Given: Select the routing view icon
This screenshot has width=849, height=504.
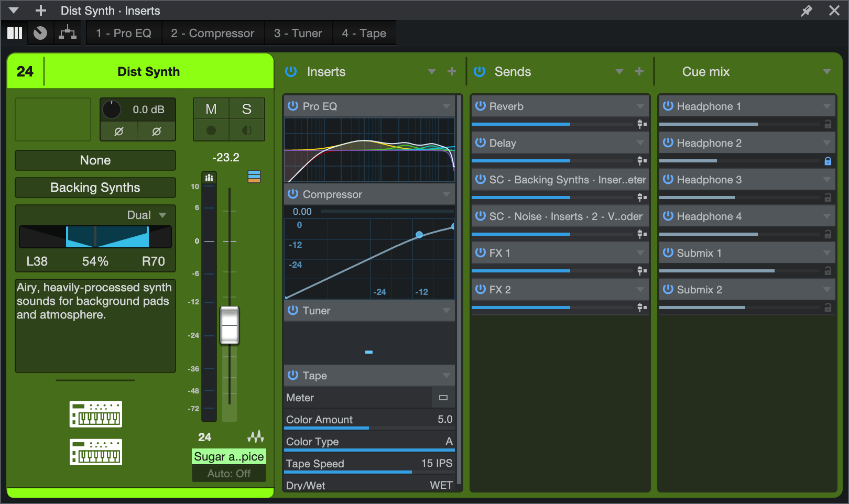Looking at the screenshot, I should coord(68,32).
